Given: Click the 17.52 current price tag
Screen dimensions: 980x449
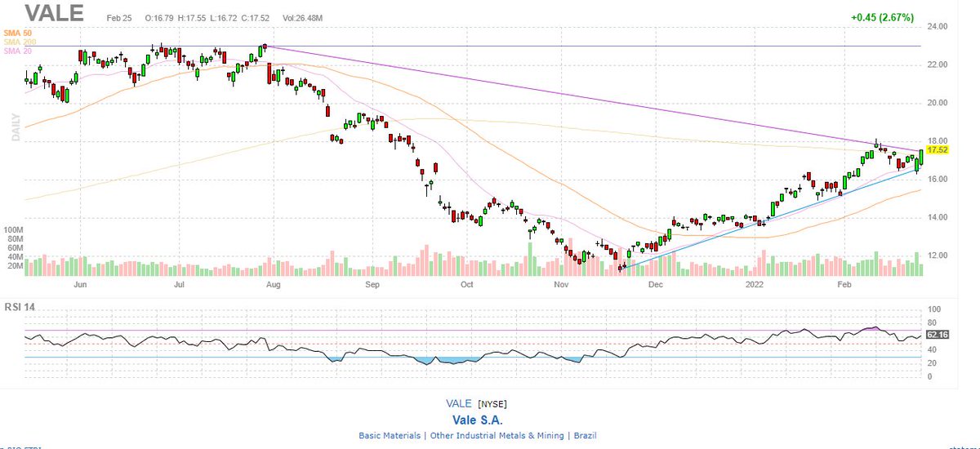Looking at the screenshot, I should click(x=937, y=150).
